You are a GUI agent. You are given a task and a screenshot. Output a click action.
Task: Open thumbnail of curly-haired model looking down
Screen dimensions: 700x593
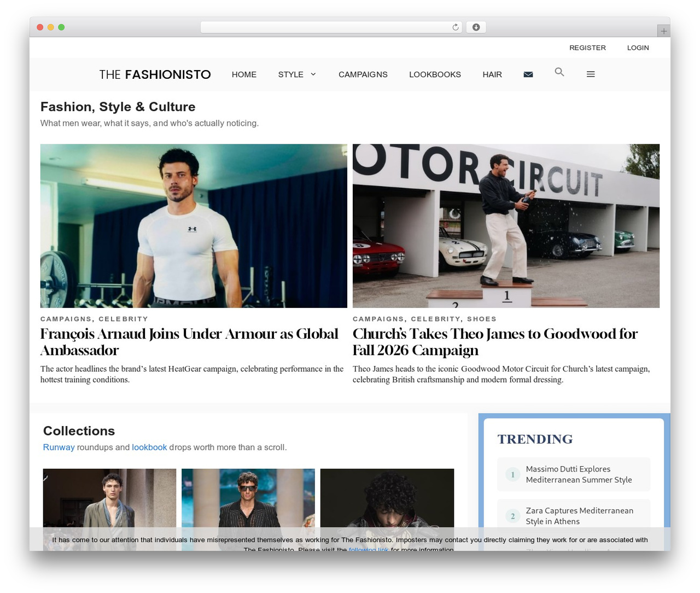click(387, 509)
